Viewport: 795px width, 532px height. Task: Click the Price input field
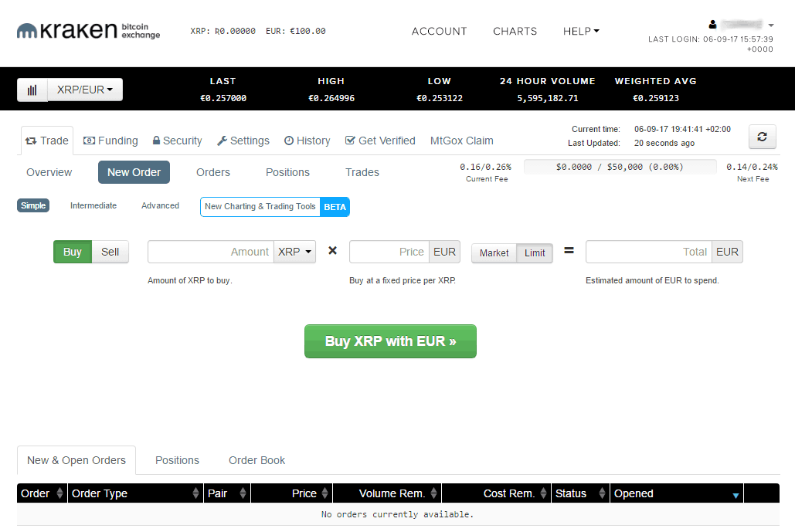tap(389, 252)
